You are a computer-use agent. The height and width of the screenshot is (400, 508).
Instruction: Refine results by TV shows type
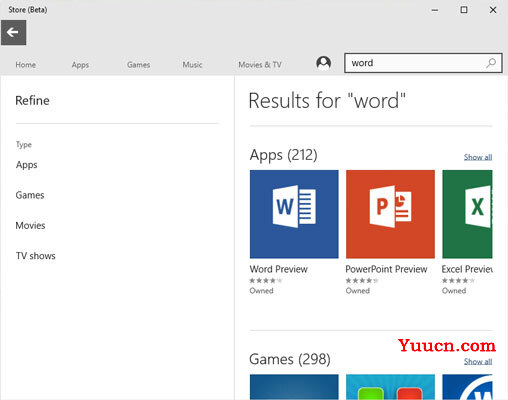(36, 256)
